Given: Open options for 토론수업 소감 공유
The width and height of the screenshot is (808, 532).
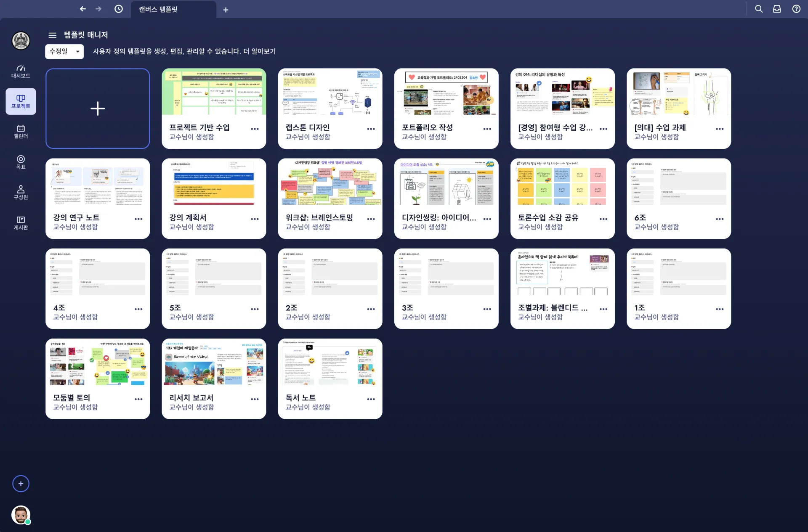Looking at the screenshot, I should point(603,219).
